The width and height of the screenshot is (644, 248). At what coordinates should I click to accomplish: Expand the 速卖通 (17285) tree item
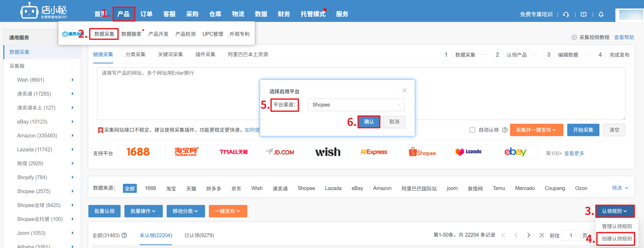73,94
